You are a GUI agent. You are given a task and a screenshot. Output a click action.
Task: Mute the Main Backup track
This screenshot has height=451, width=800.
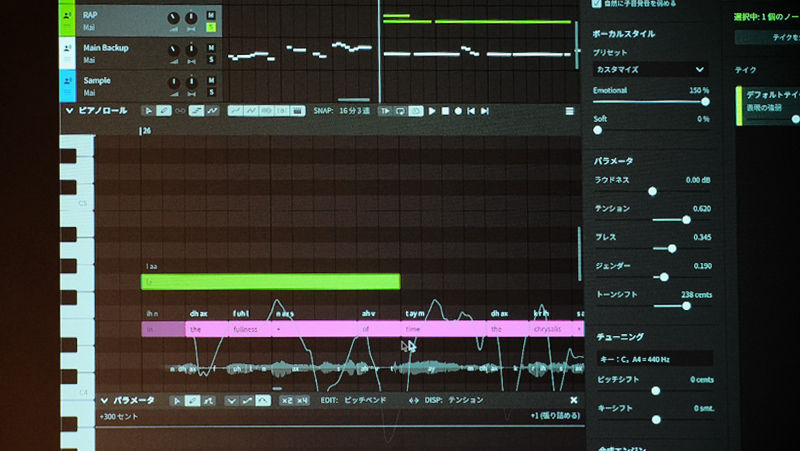tap(211, 45)
